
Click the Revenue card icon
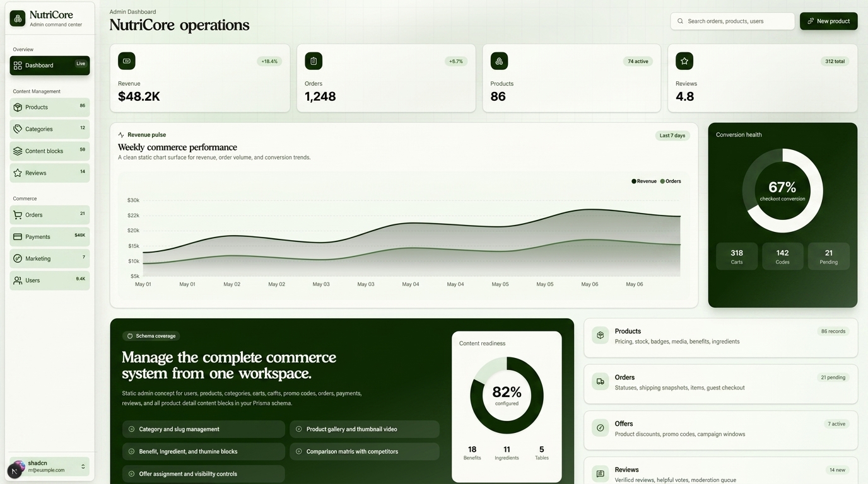pos(127,61)
